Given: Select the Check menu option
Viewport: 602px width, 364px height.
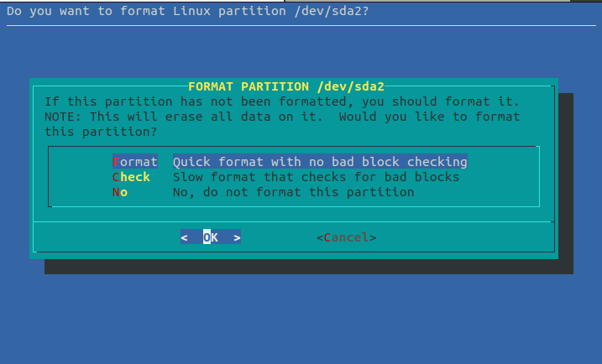Looking at the screenshot, I should (131, 177).
